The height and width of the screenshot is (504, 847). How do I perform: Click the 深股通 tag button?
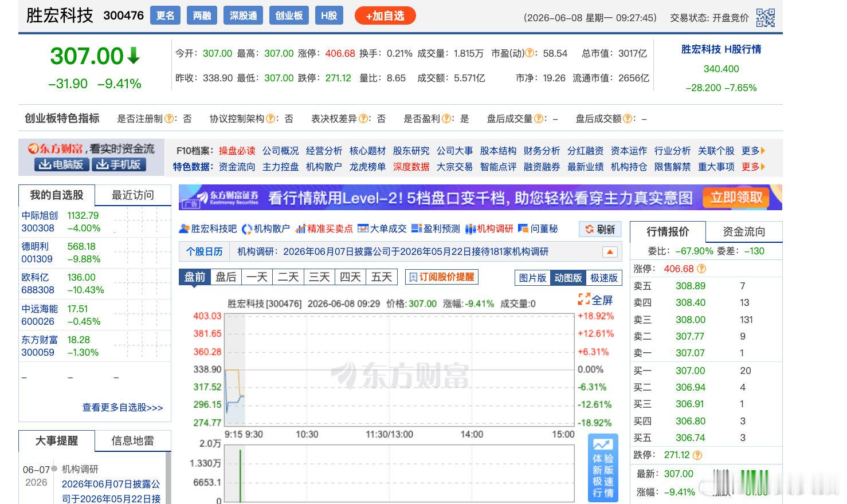(x=243, y=16)
